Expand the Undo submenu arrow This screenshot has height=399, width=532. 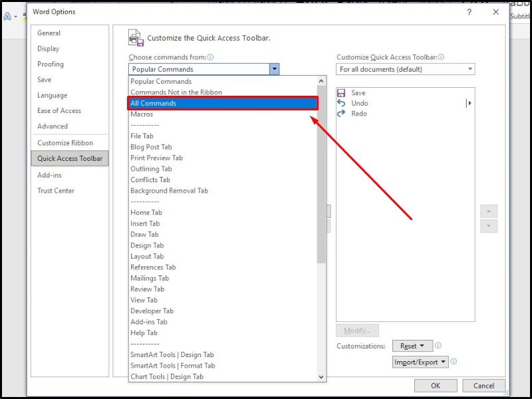tap(469, 103)
